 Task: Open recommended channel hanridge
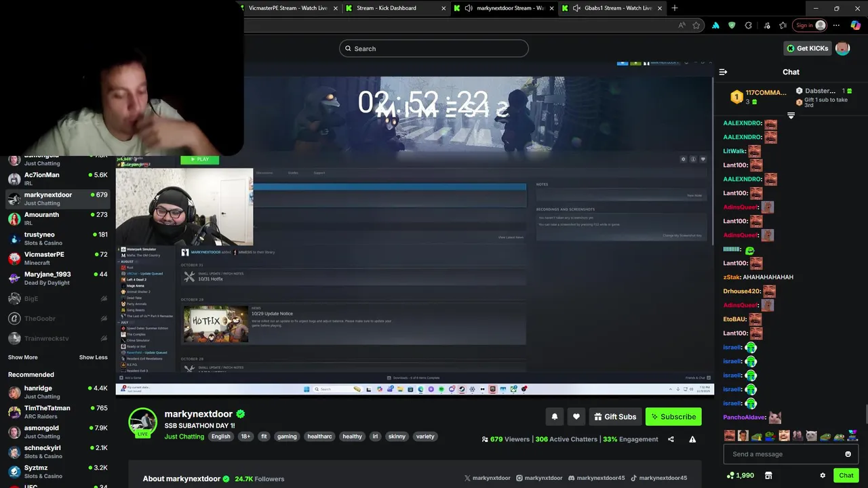58,392
